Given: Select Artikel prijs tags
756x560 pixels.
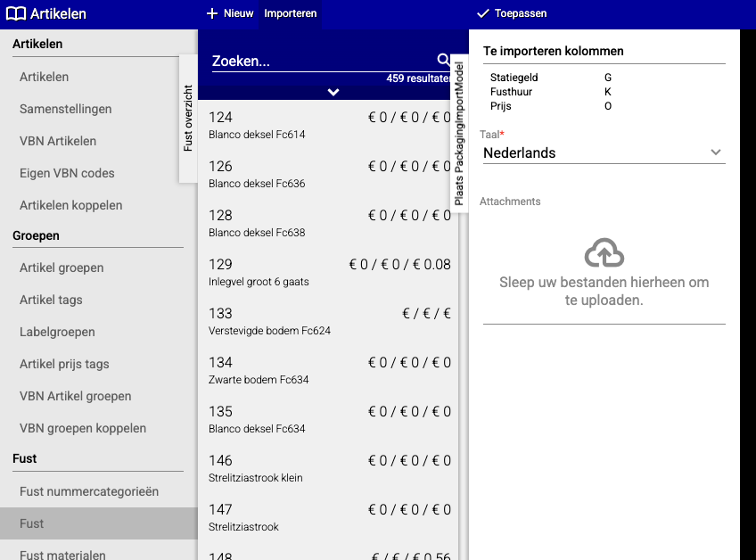Looking at the screenshot, I should pyautogui.click(x=64, y=364).
